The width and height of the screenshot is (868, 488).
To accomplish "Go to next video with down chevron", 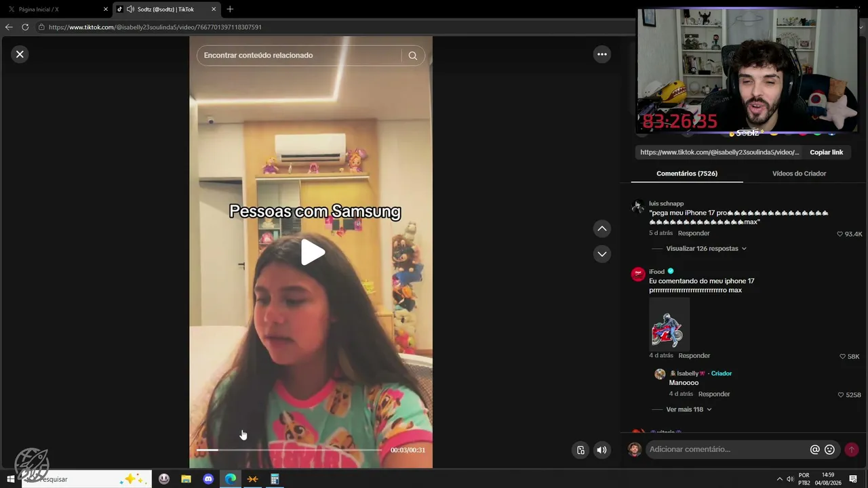I will 602,254.
